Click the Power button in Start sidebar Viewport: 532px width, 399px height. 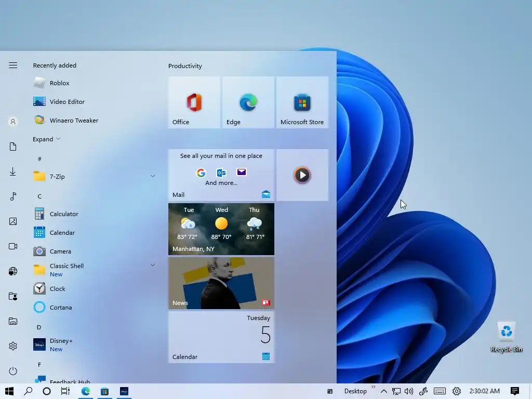[13, 371]
